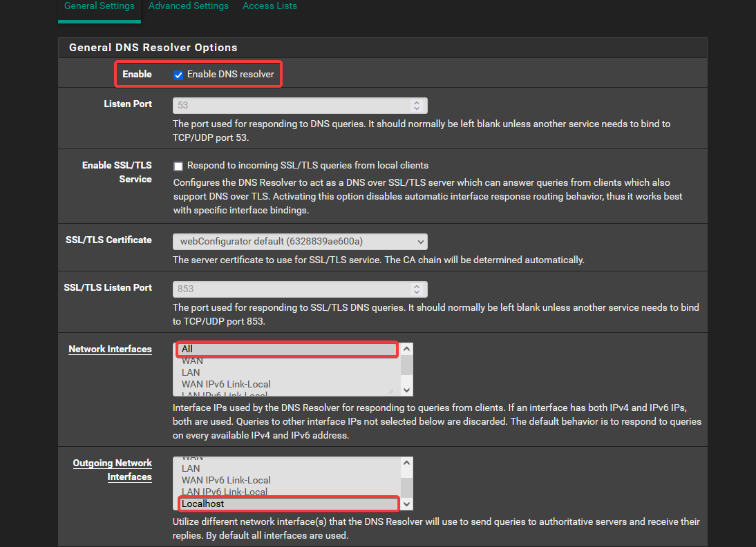Select the General Settings tab
Screen dimensions: 756x547
pyautogui.click(x=99, y=6)
